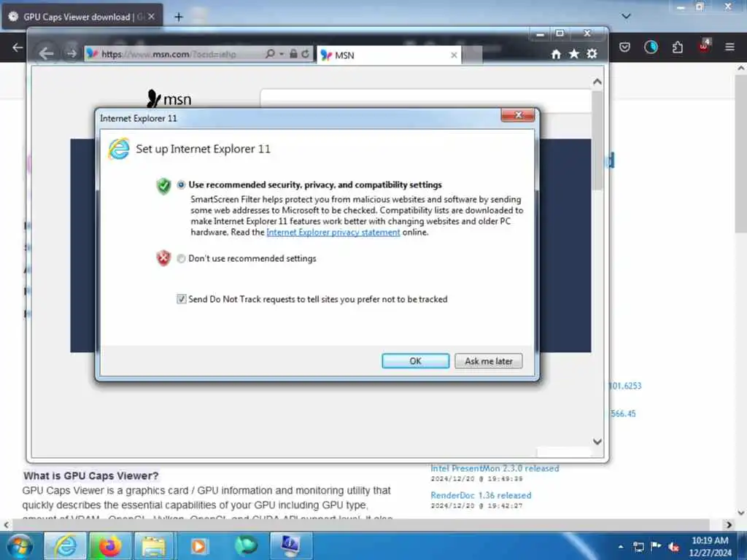Viewport: 747px width, 560px height.
Task: Click Firefox taskbar icon
Action: click(109, 546)
